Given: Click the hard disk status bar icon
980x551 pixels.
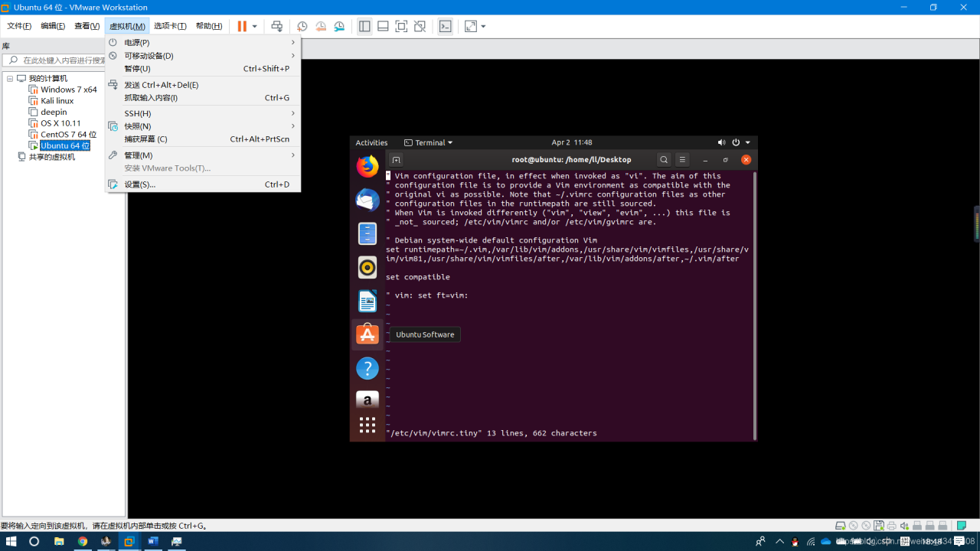Looking at the screenshot, I should pyautogui.click(x=840, y=526).
